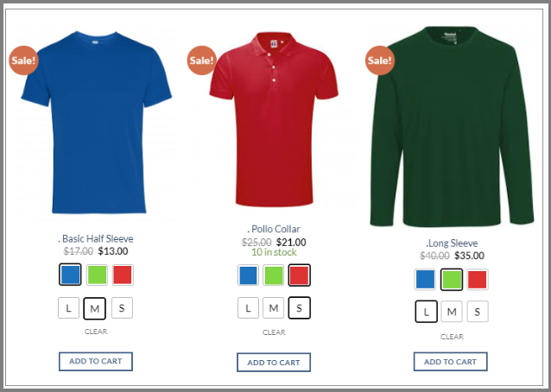Screen dimensions: 551x392
Task: Select green swatch for Long Sleeve
Action: [452, 280]
